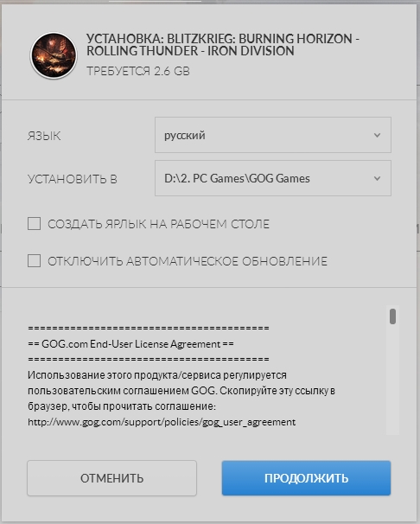Click the 'СОЗДАТЬ ЯРЛЫК НА РАБОЧЕМ СТОЛЕ' label

(159, 224)
